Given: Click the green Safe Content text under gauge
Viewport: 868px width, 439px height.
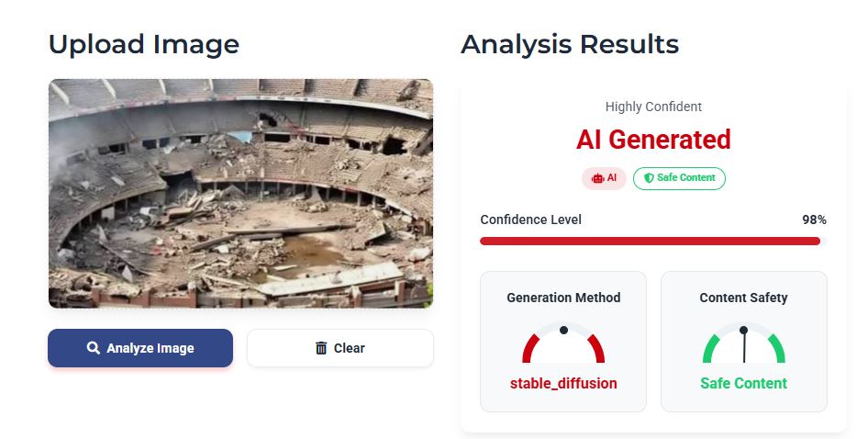Looking at the screenshot, I should pyautogui.click(x=743, y=383).
